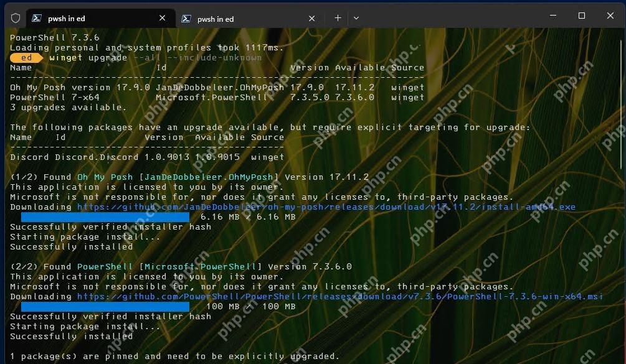Click the shield icon in the title bar
626x364 pixels.
pyautogui.click(x=16, y=18)
